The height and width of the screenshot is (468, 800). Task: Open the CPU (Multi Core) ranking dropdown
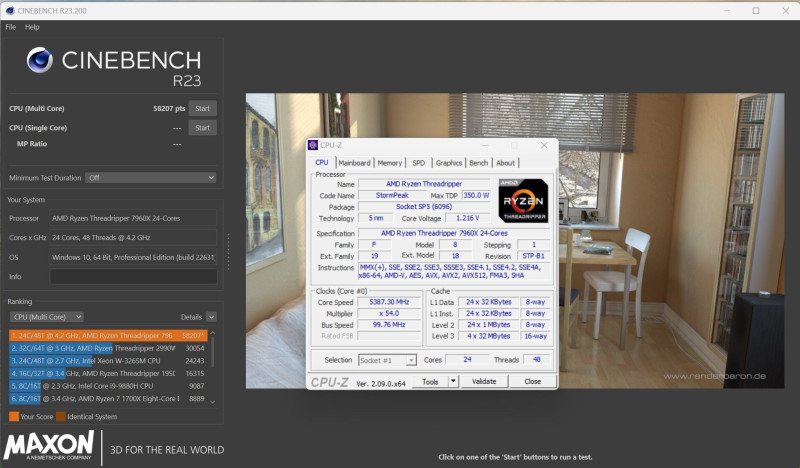(46, 317)
